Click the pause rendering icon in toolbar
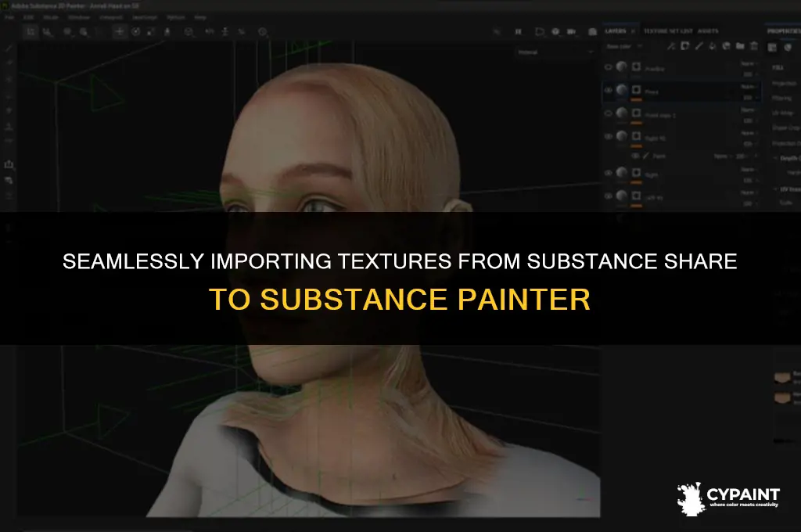 [x=518, y=31]
